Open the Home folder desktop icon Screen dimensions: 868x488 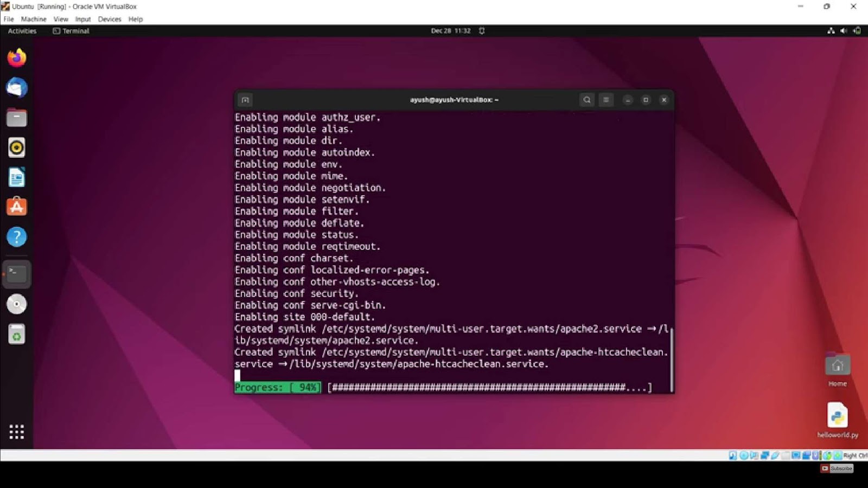(838, 370)
